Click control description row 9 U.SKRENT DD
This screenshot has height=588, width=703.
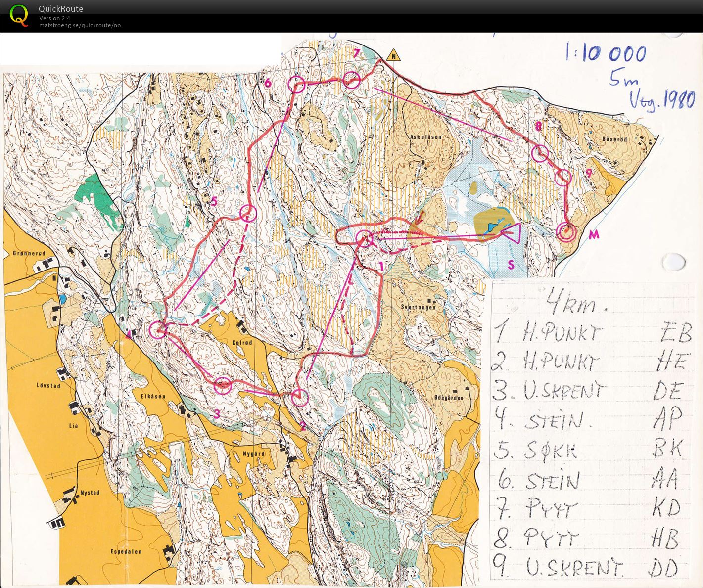(x=586, y=567)
